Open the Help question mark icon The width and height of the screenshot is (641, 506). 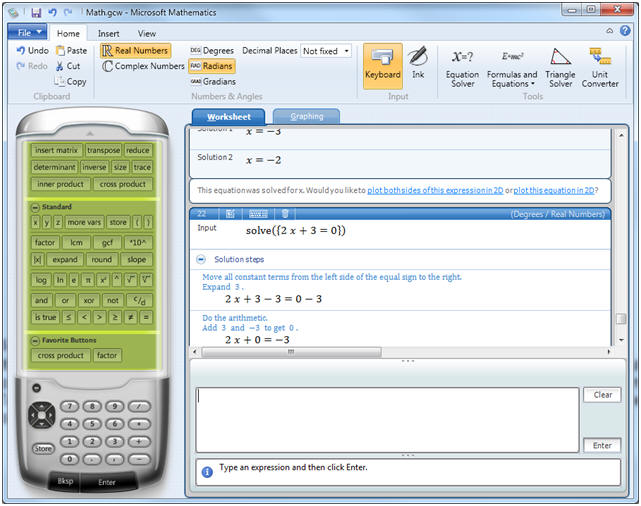[625, 31]
